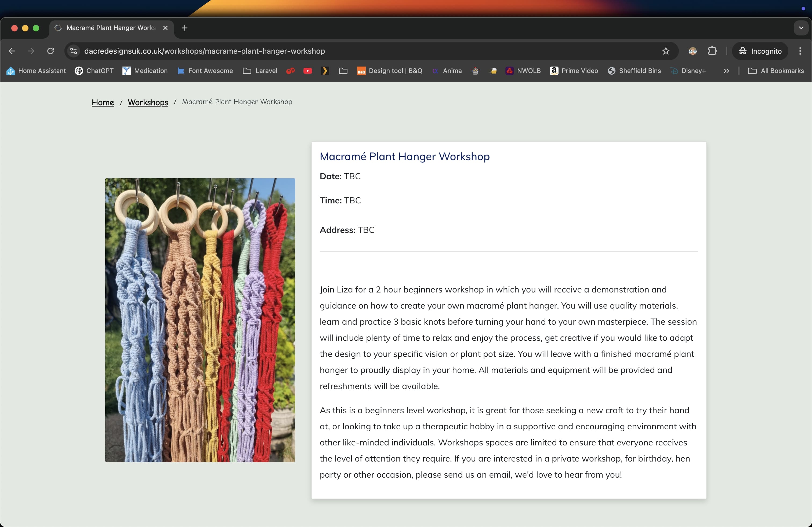Image resolution: width=812 pixels, height=527 pixels.
Task: Open the YouTube bookmark icon
Action: (307, 71)
